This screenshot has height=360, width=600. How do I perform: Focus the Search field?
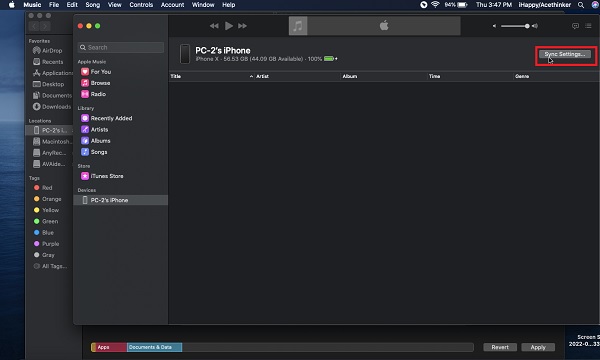click(121, 47)
